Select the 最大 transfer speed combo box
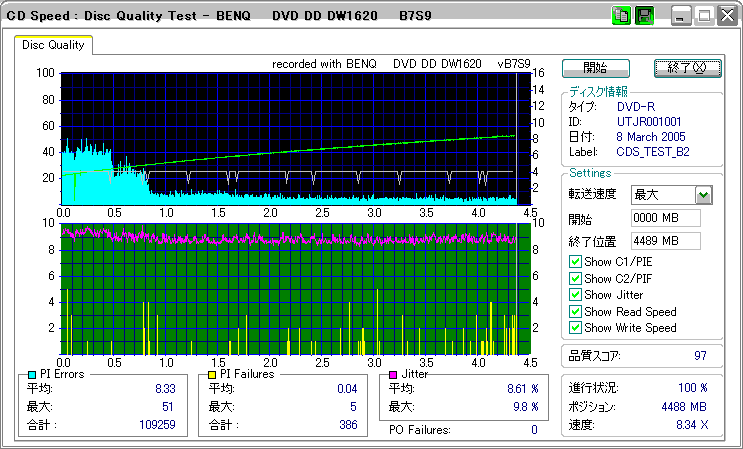Screen dimensions: 743x449 tap(672, 195)
